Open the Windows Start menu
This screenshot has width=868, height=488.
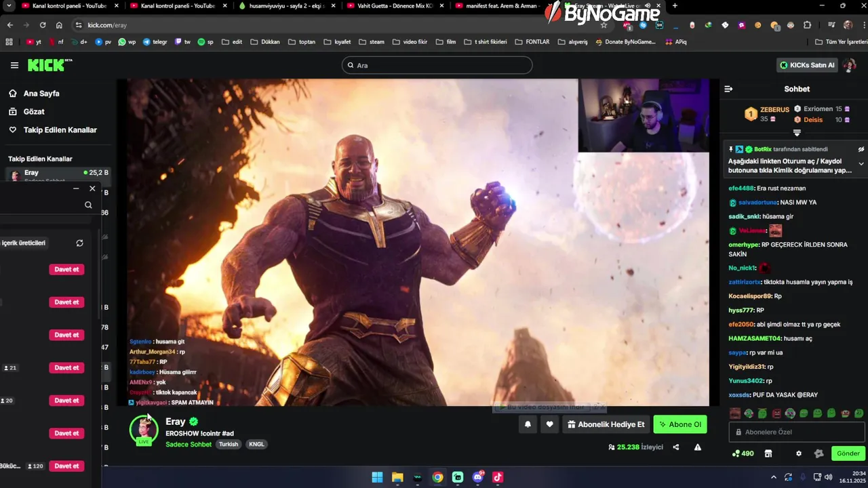pos(377,477)
